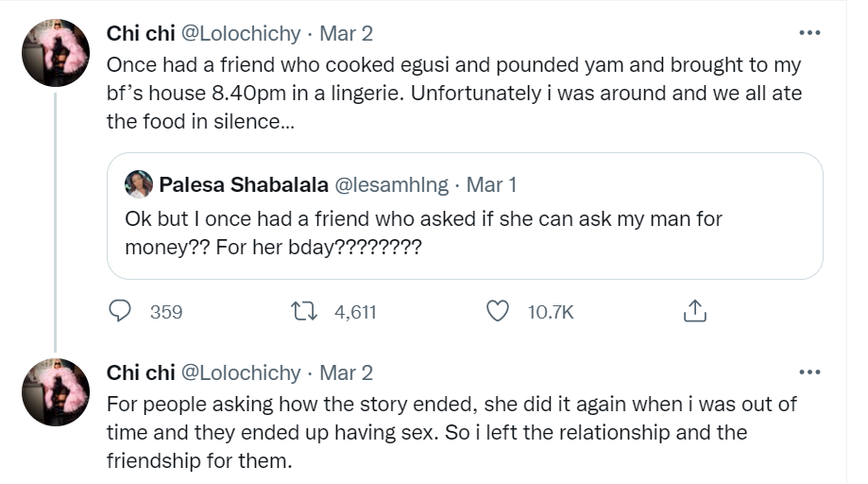The width and height of the screenshot is (868, 484).
Task: Click the @lesamhlng handle in quoted tweet
Action: coord(392,184)
